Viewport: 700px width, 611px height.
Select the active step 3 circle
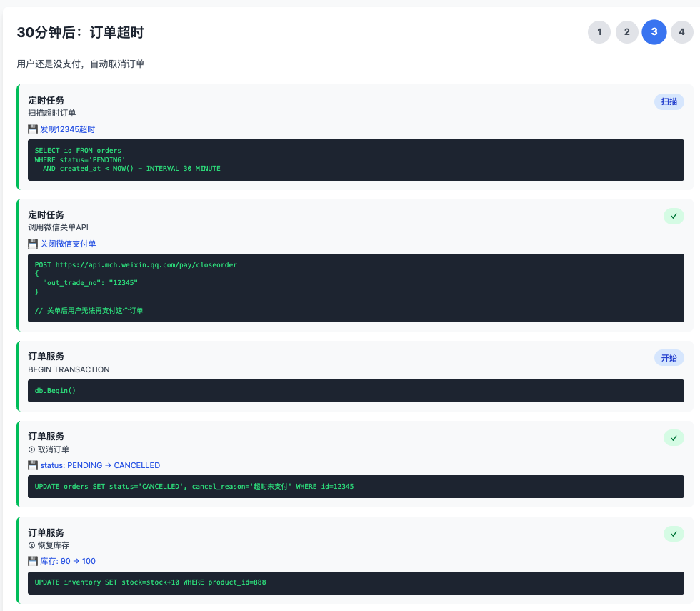(x=654, y=32)
